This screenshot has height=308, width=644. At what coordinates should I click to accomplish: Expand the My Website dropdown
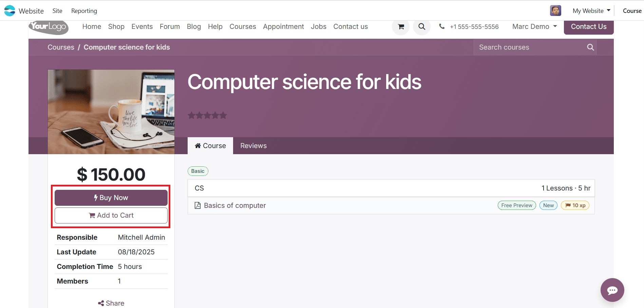click(x=591, y=11)
